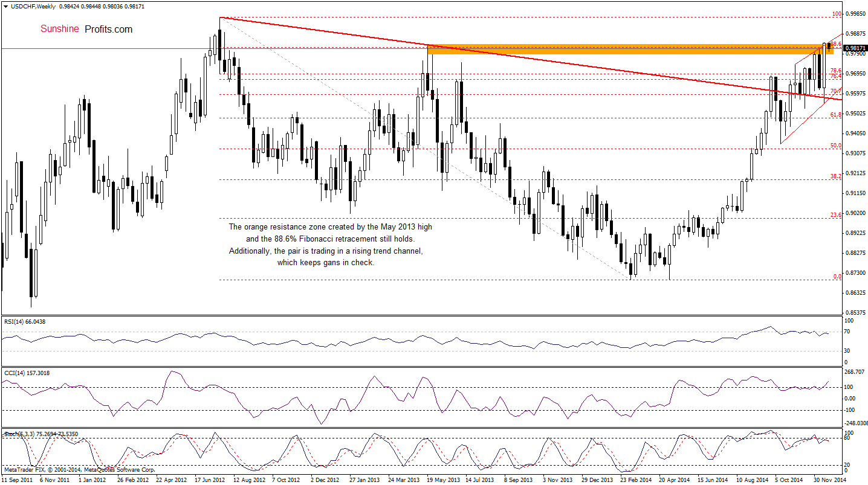868x485 pixels.
Task: Click the orange resistance zone rectangle
Action: pos(630,49)
